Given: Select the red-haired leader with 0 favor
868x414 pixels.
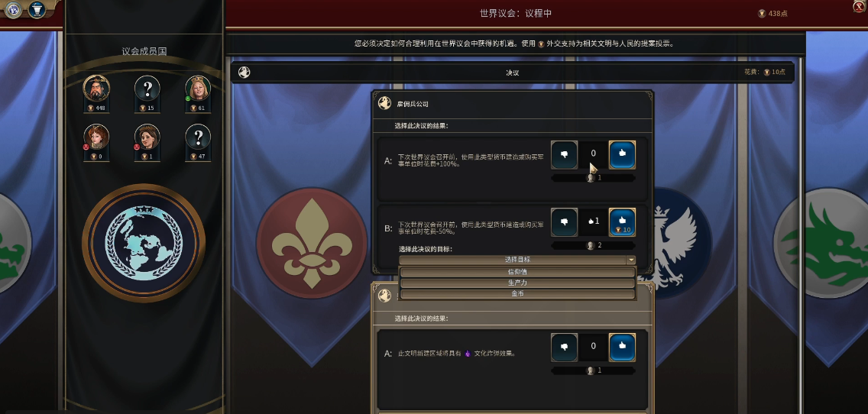Looking at the screenshot, I should (x=96, y=137).
